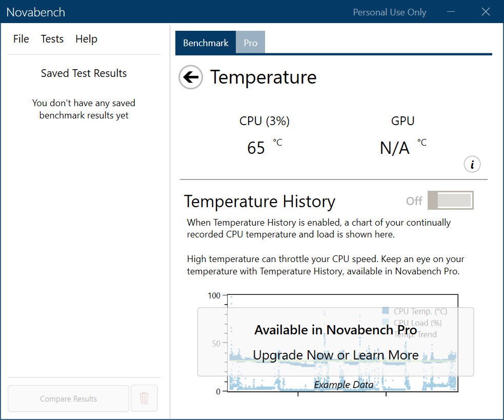This screenshot has width=504, height=420.
Task: Select the GPU temperature value N/A
Action: pos(394,148)
